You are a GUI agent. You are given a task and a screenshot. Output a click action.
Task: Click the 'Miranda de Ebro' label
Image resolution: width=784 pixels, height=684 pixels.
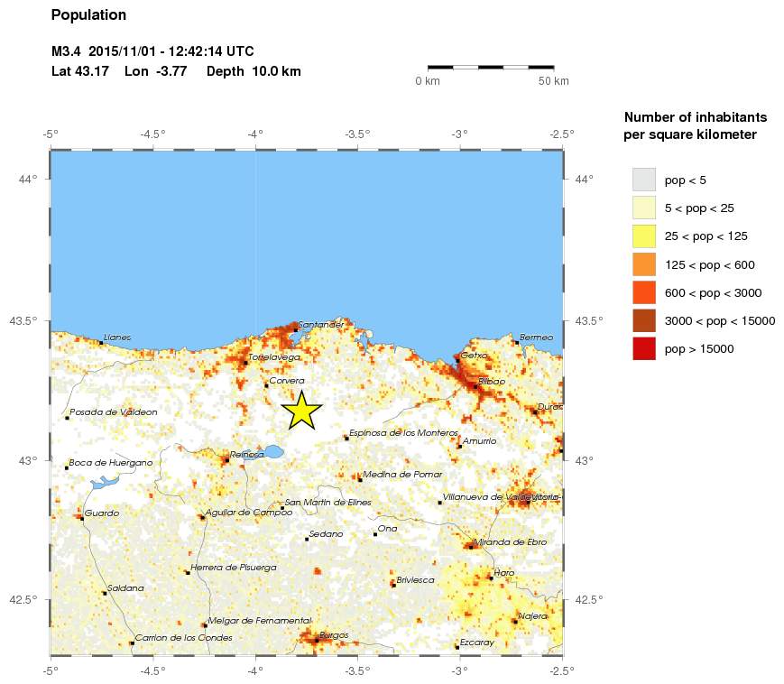[x=510, y=541]
